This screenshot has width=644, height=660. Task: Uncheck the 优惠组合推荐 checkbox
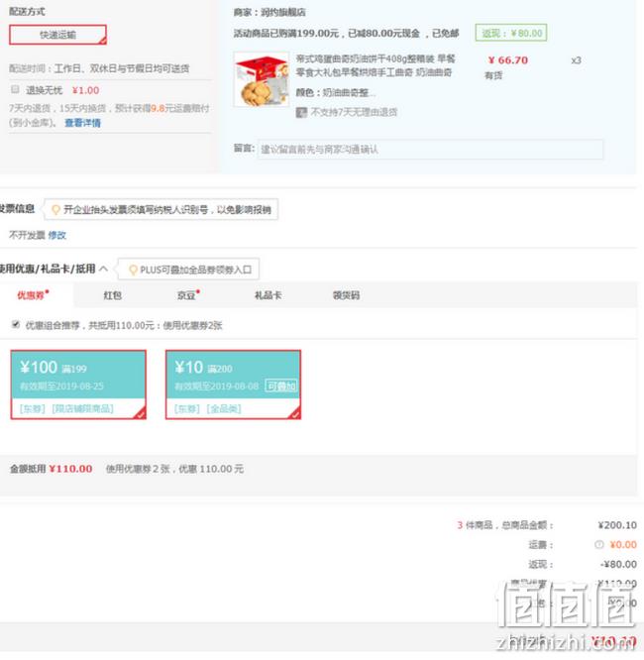click(x=16, y=324)
